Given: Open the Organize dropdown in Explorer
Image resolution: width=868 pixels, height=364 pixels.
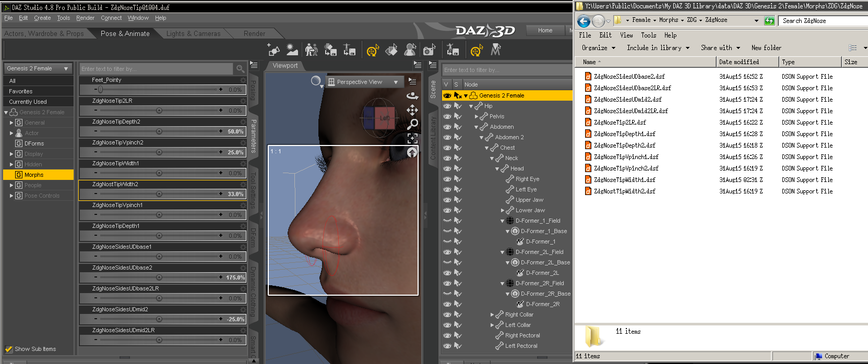Looking at the screenshot, I should point(598,47).
